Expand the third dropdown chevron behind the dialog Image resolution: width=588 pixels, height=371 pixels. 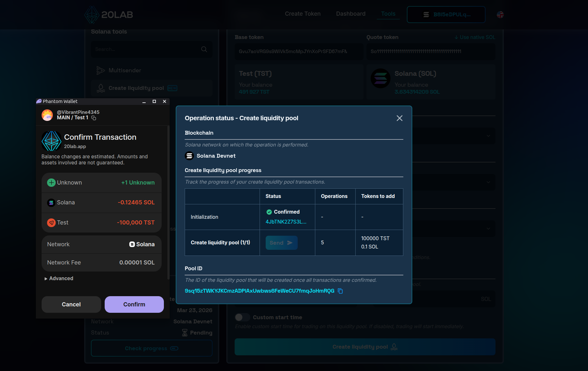[x=488, y=229]
